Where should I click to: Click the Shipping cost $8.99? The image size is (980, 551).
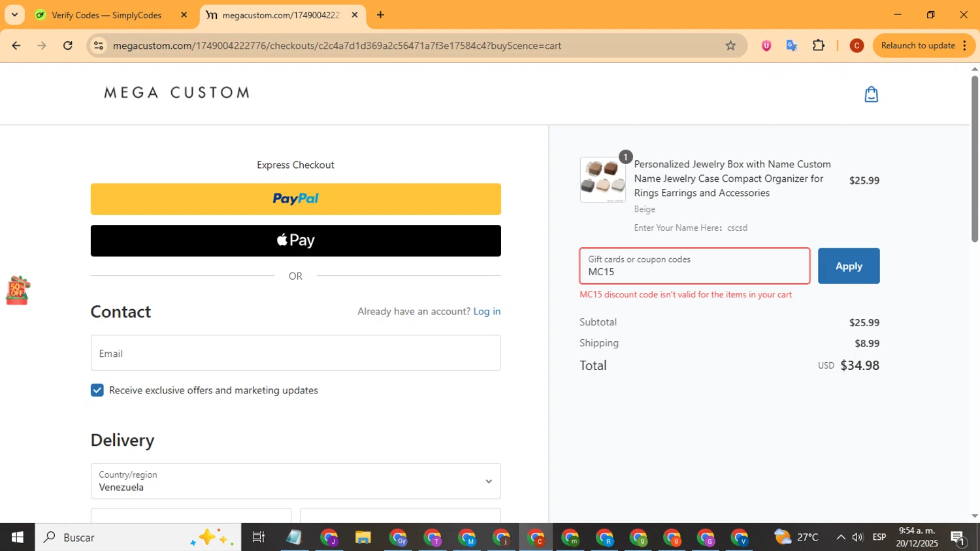click(867, 343)
